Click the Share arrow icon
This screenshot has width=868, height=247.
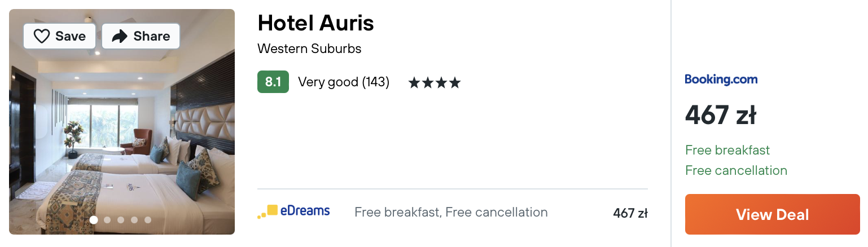click(x=120, y=37)
